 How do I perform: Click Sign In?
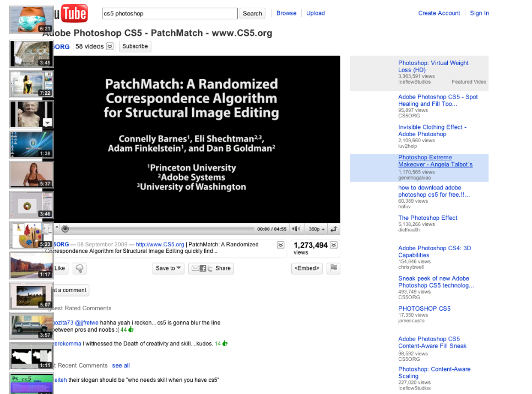click(480, 13)
